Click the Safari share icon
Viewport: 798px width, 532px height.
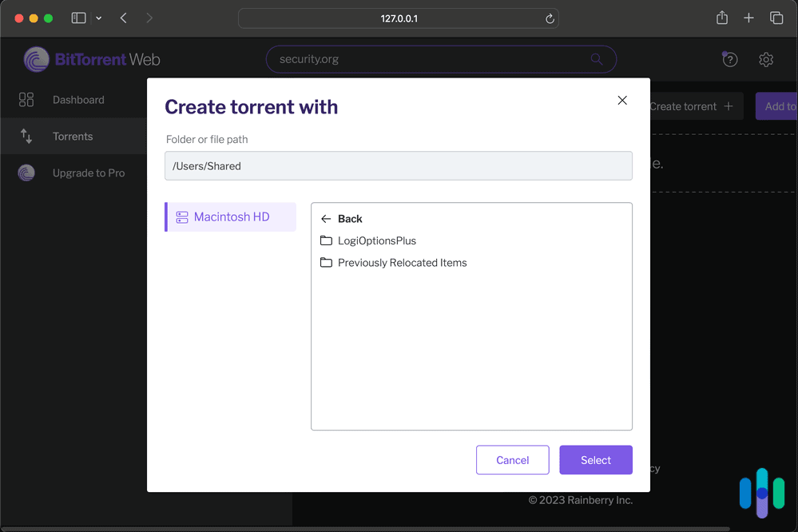coord(721,18)
